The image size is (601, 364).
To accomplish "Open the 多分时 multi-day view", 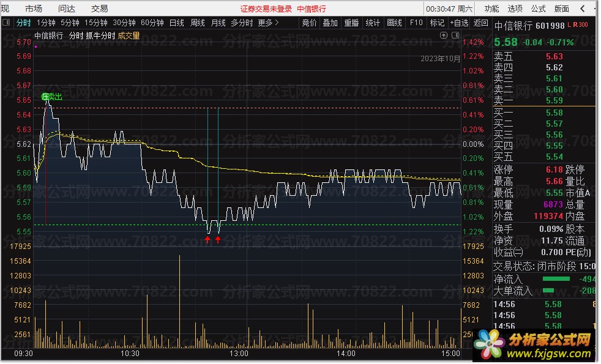I will (x=242, y=23).
